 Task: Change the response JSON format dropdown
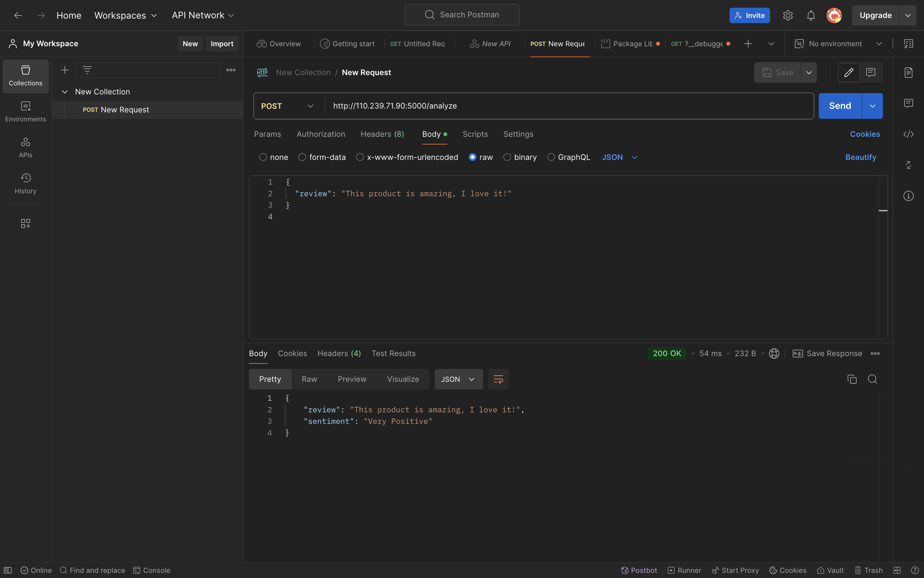click(x=458, y=379)
